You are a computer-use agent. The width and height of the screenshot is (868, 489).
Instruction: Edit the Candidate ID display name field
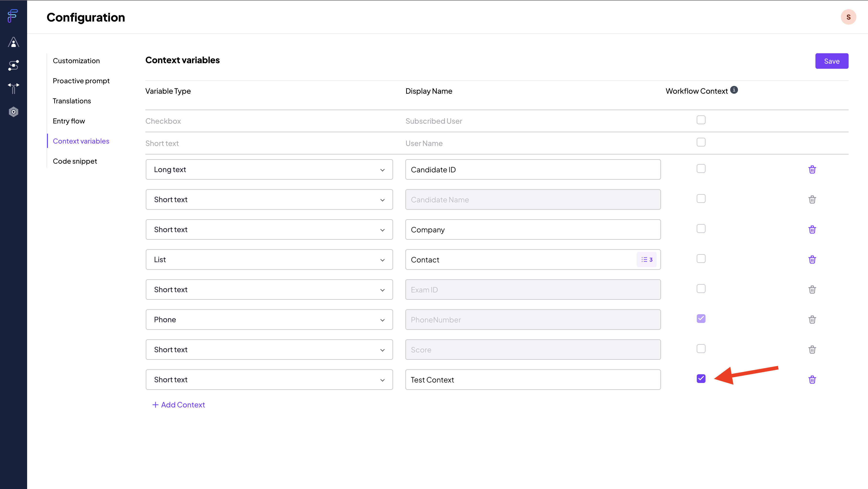click(x=533, y=169)
